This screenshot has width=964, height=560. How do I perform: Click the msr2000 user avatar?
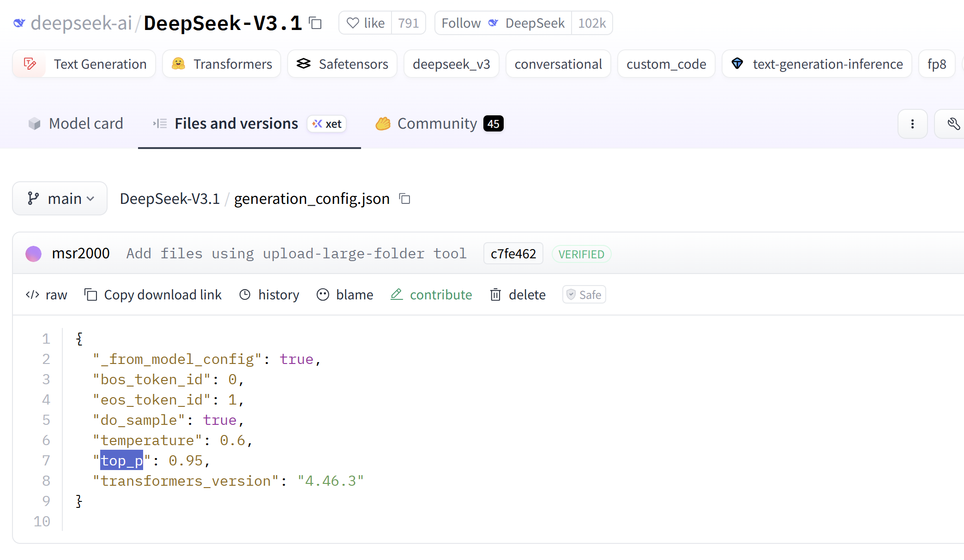[33, 254]
